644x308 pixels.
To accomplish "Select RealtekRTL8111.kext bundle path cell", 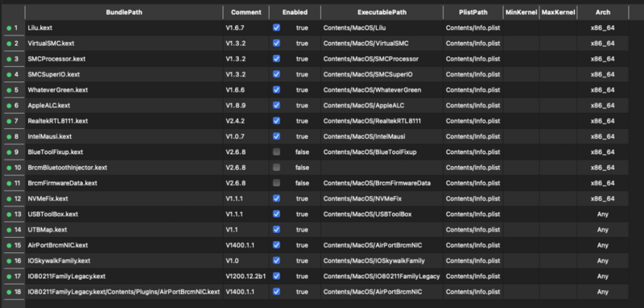I will tap(124, 121).
